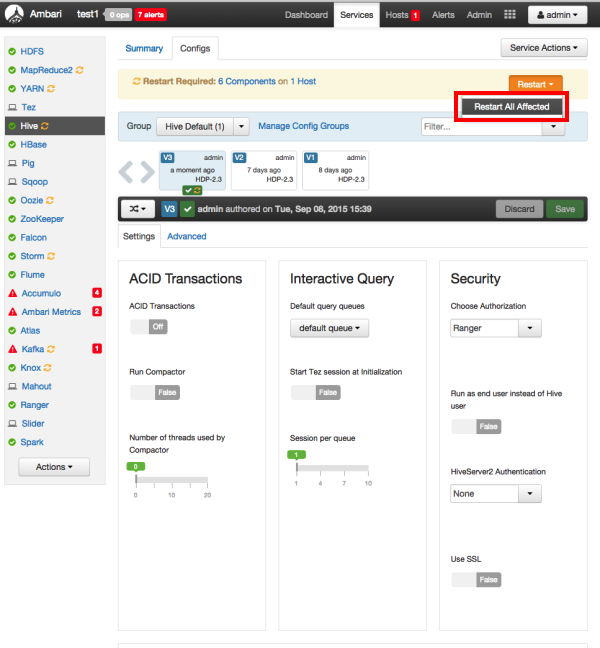
Task: Select the V2 config version card
Action: pyautogui.click(x=264, y=170)
